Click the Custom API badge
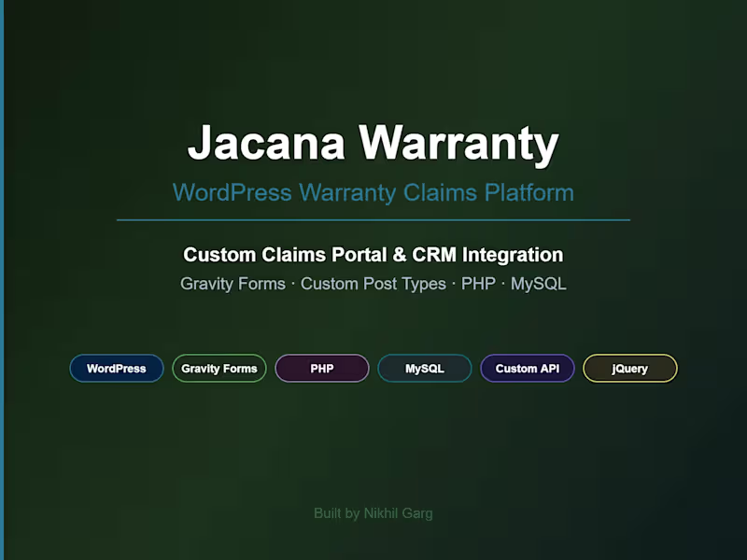This screenshot has width=747, height=560. [x=527, y=368]
